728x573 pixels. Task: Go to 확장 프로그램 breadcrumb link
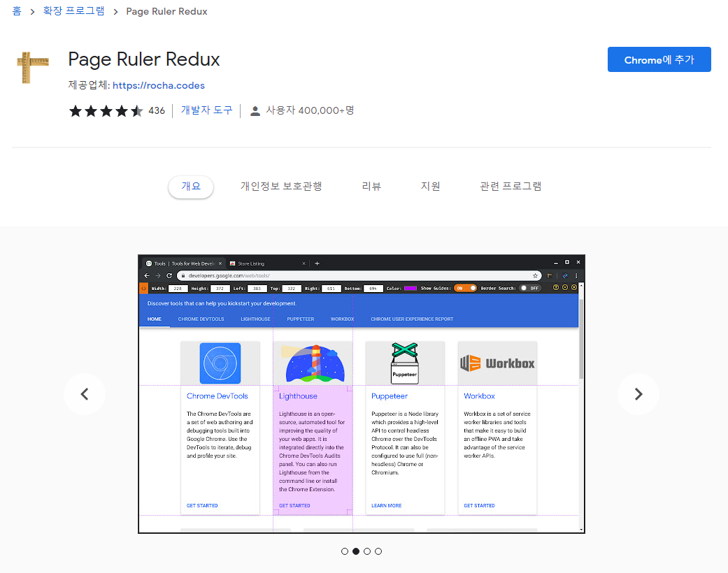[74, 11]
